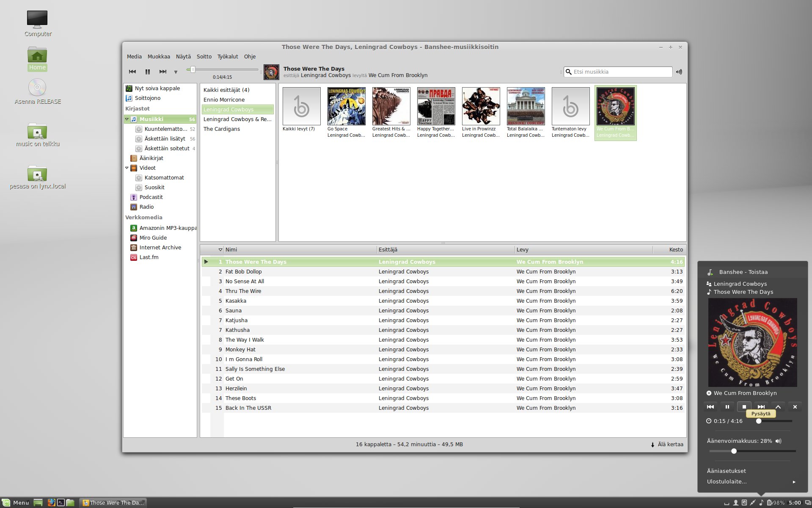Open the Työkalut menu
Viewport: 812px width, 508px height.
coord(228,56)
